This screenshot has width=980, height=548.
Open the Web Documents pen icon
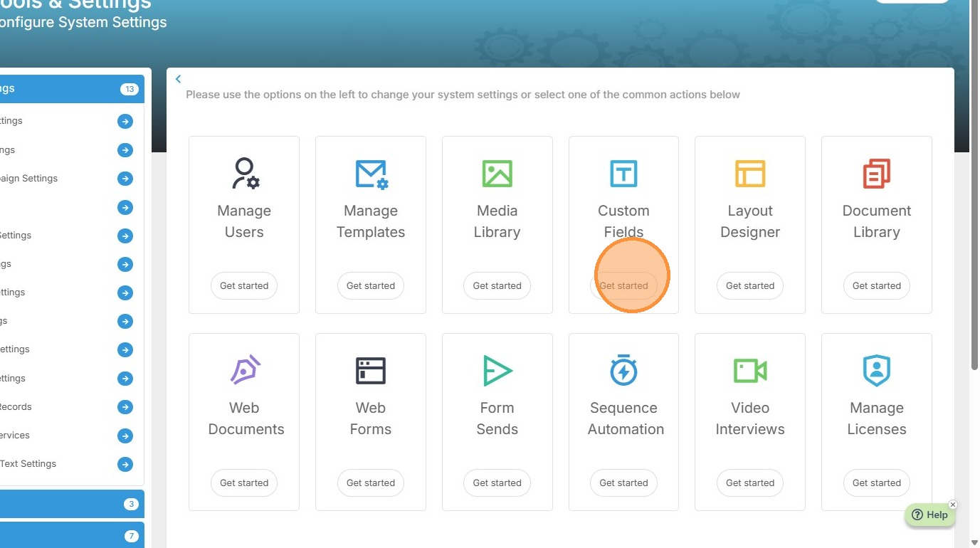pos(245,370)
